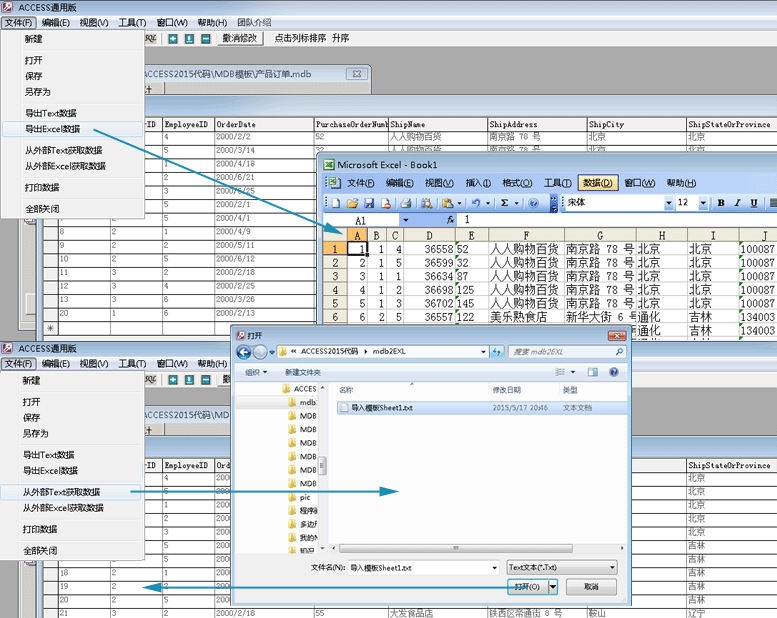Expand 组织 dropdown in 打开 dialog
777x618 pixels.
point(256,372)
